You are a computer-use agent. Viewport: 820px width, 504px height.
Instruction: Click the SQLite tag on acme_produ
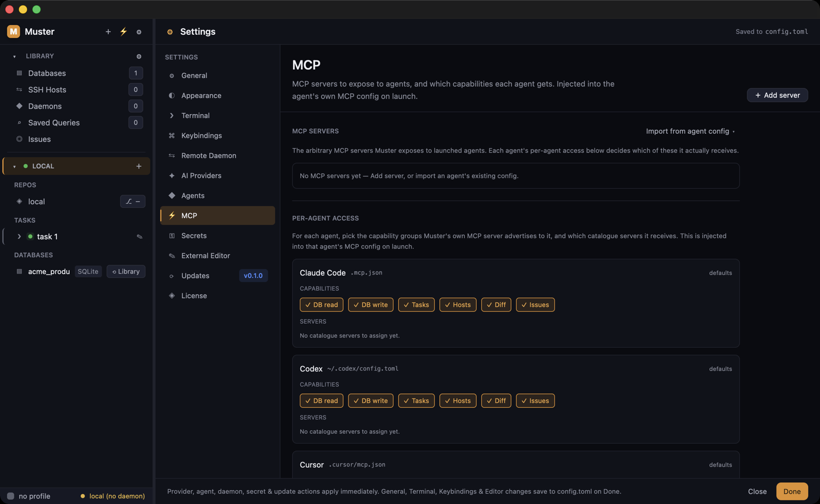tap(88, 271)
